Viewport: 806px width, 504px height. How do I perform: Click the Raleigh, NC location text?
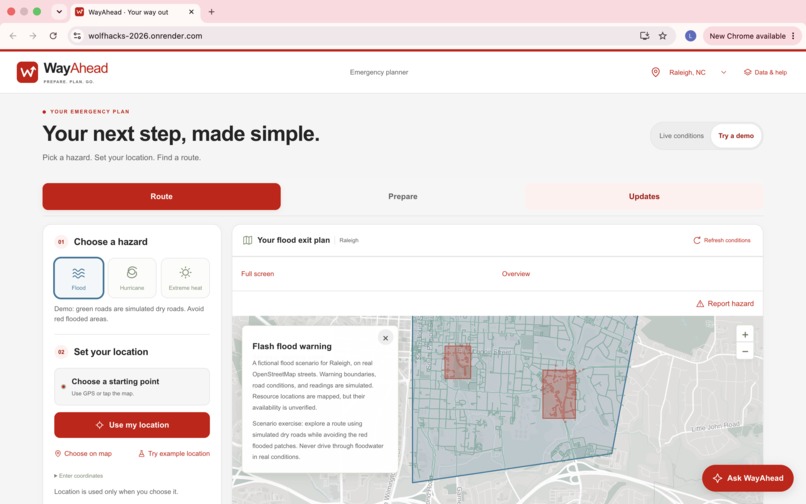coord(687,73)
